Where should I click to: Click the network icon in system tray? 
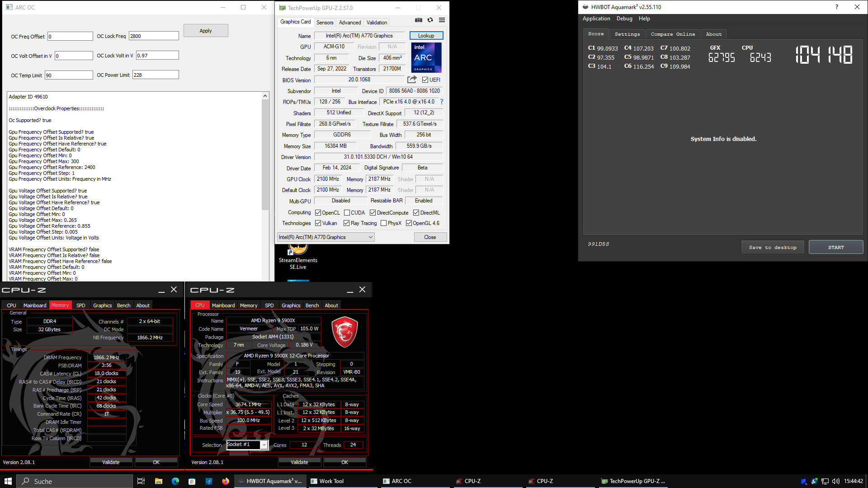(825, 481)
